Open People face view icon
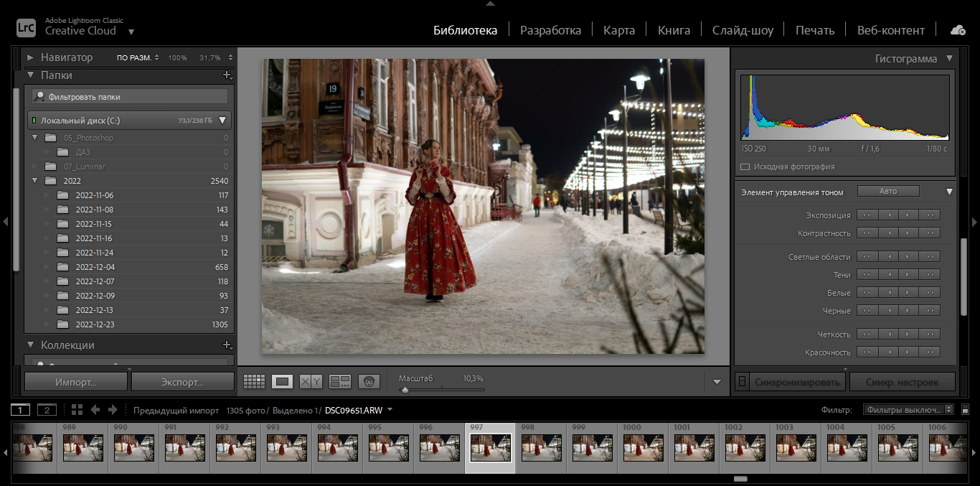The height and width of the screenshot is (486, 980). click(369, 382)
